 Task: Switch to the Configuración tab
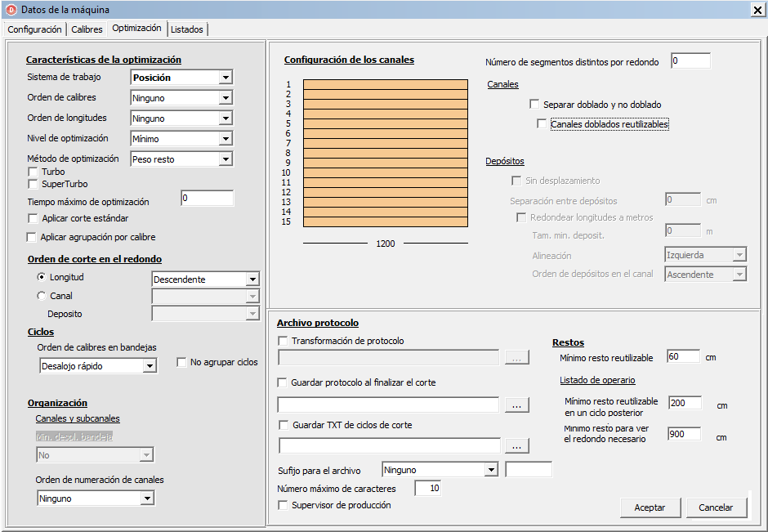click(34, 29)
